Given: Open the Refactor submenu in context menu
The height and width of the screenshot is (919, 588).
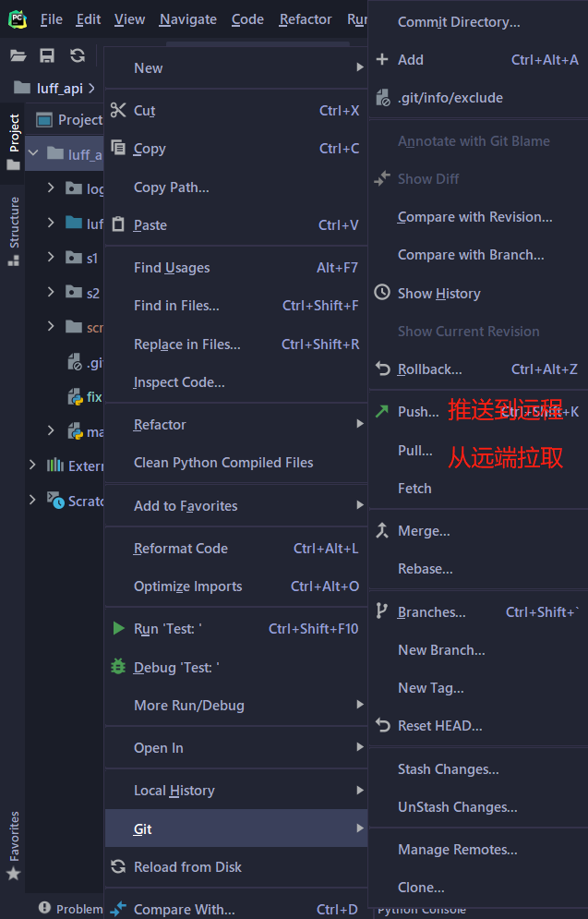Looking at the screenshot, I should tap(236, 424).
